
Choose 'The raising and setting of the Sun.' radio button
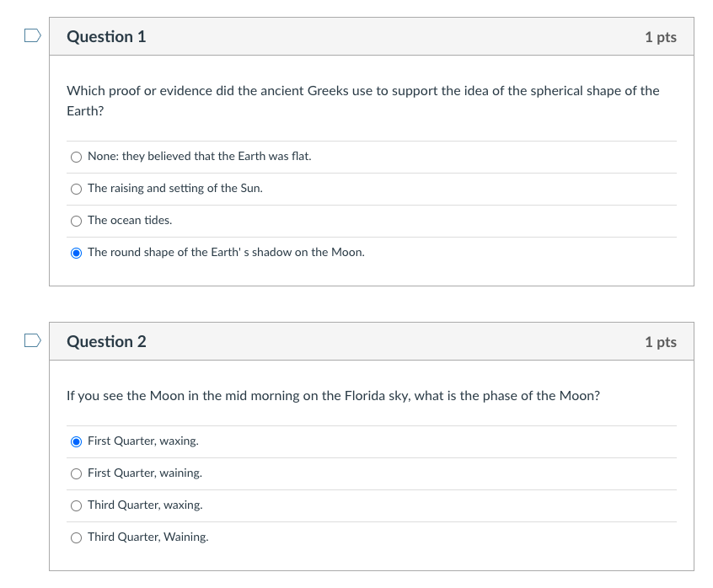[x=77, y=189]
